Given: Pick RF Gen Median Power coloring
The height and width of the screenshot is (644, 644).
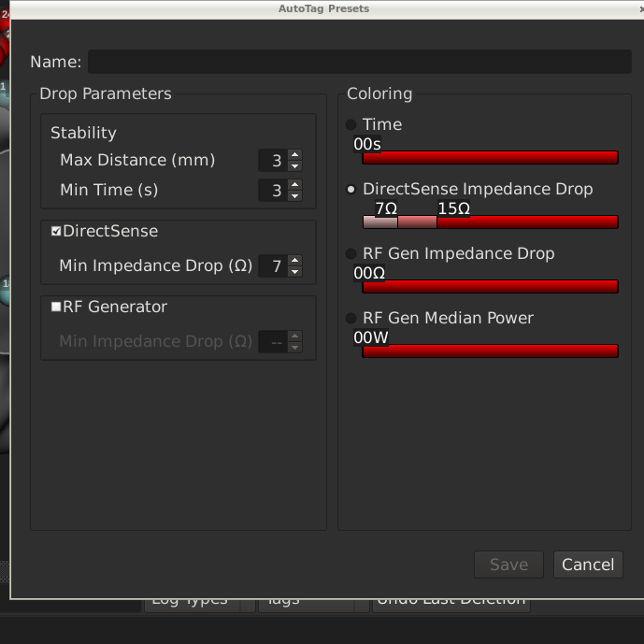Looking at the screenshot, I should coord(351,318).
